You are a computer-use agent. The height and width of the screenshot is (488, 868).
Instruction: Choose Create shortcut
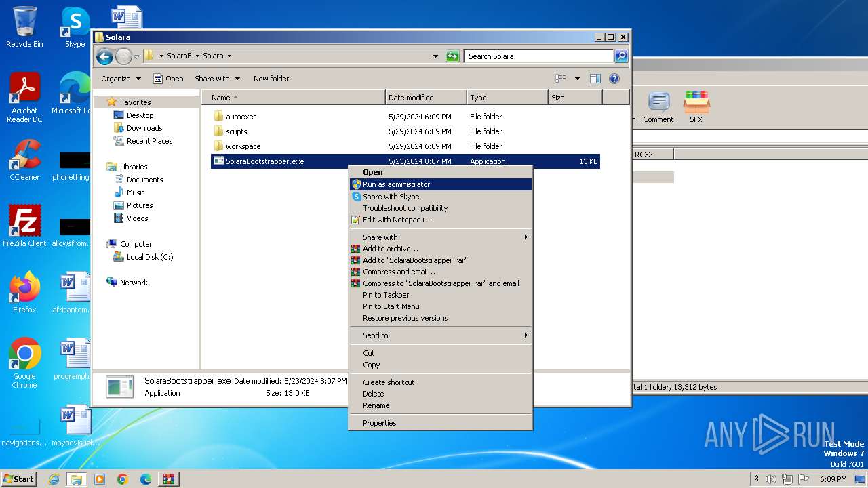pos(440,382)
